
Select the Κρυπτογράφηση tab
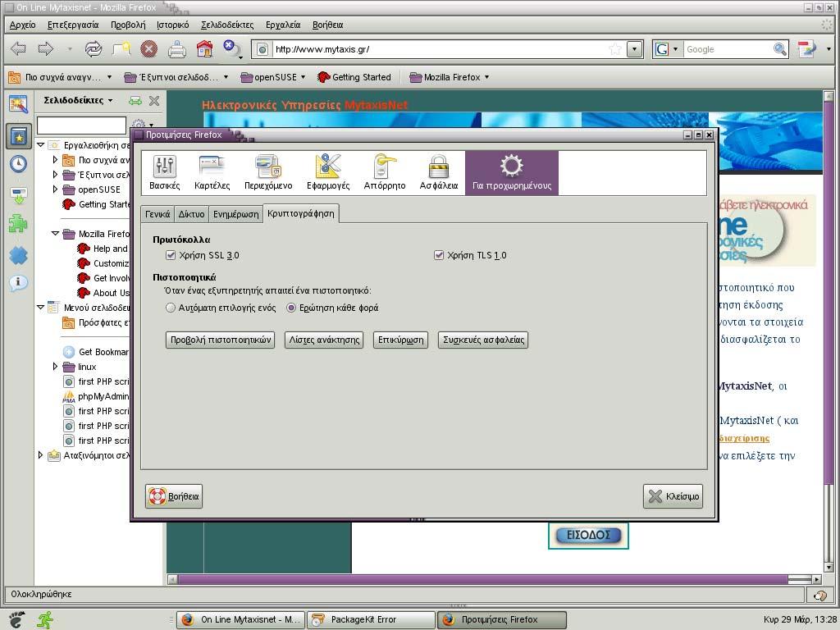(x=300, y=213)
